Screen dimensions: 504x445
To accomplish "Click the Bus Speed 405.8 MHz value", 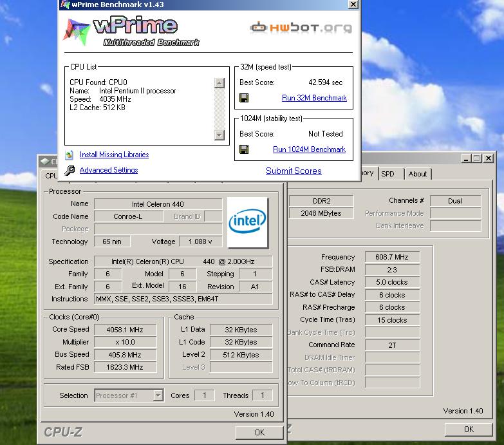I will coord(125,355).
